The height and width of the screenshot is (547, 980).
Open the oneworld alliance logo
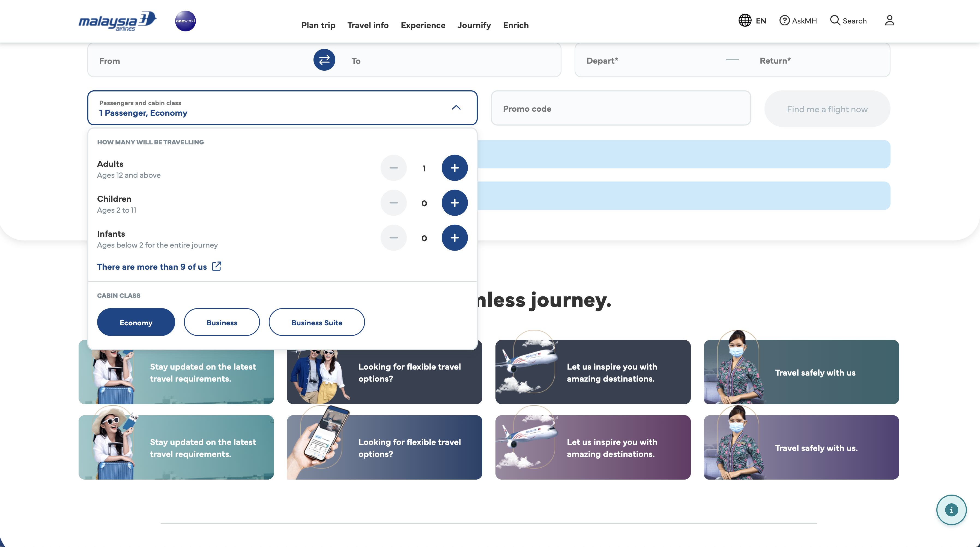(185, 21)
